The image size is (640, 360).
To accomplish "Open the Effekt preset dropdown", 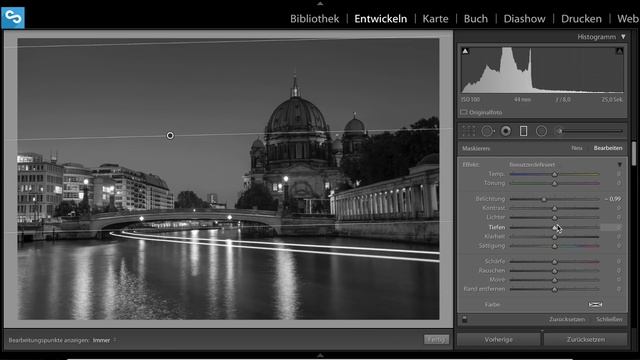I will click(x=532, y=164).
